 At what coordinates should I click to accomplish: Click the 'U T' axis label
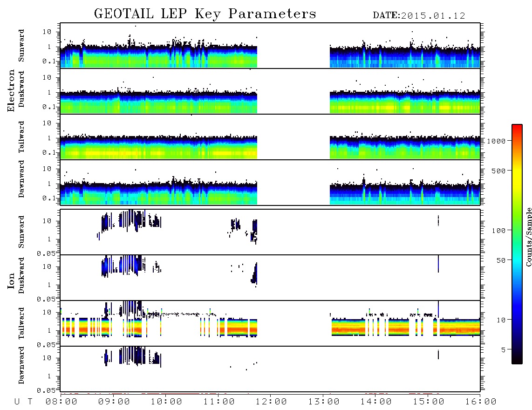click(x=23, y=402)
